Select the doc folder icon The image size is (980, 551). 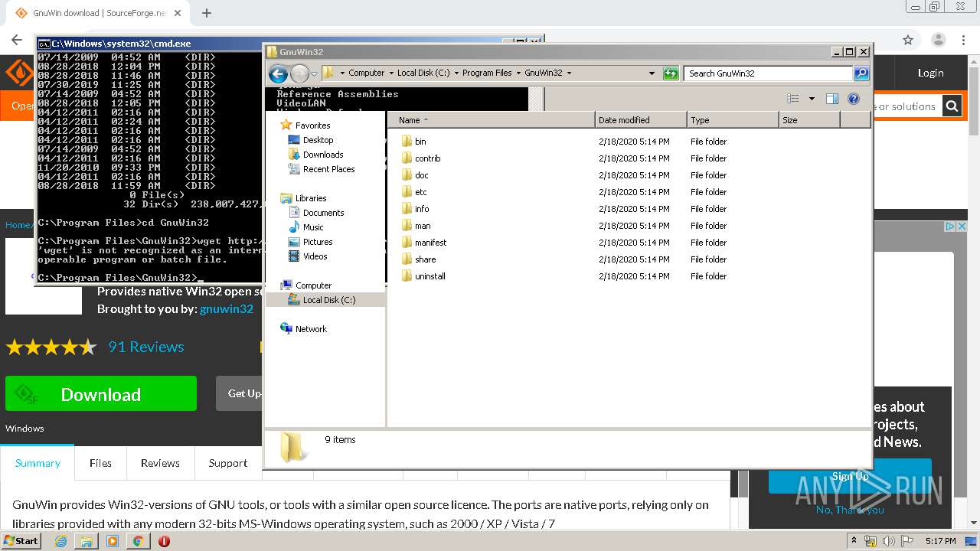coord(407,175)
